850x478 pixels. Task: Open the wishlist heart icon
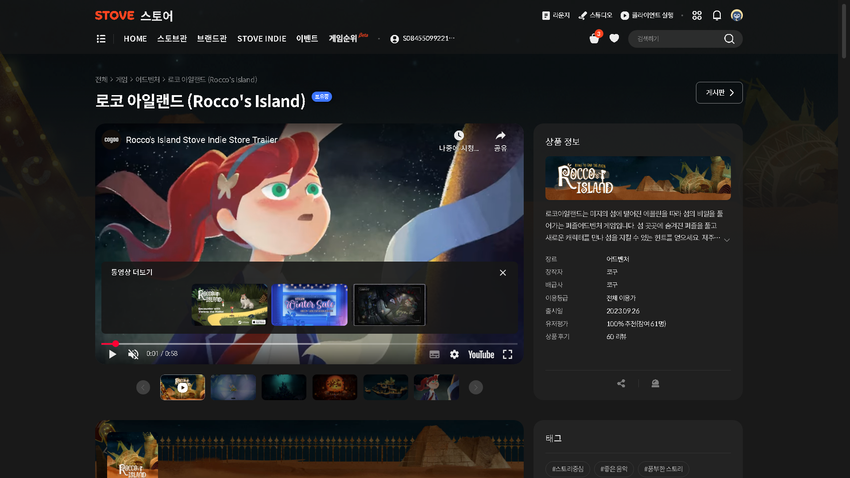pyautogui.click(x=614, y=38)
